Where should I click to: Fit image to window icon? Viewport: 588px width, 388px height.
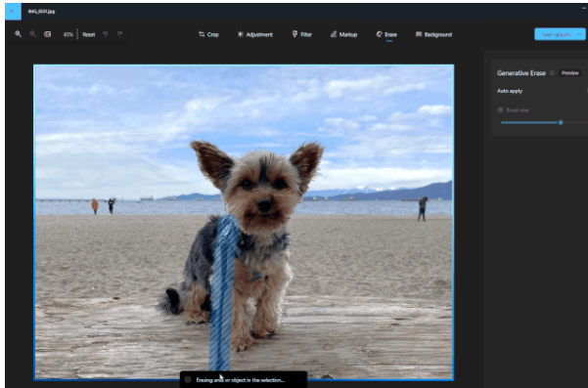pyautogui.click(x=48, y=34)
